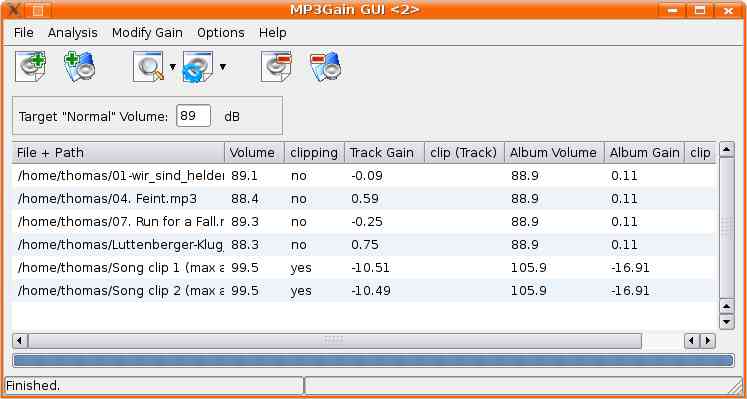Click the Clear All Files toolbar icon

(326, 67)
